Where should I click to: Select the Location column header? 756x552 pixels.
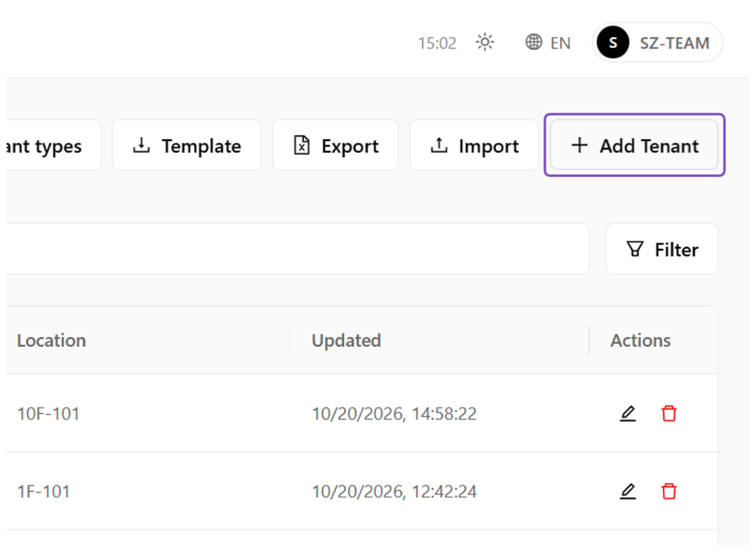click(52, 341)
